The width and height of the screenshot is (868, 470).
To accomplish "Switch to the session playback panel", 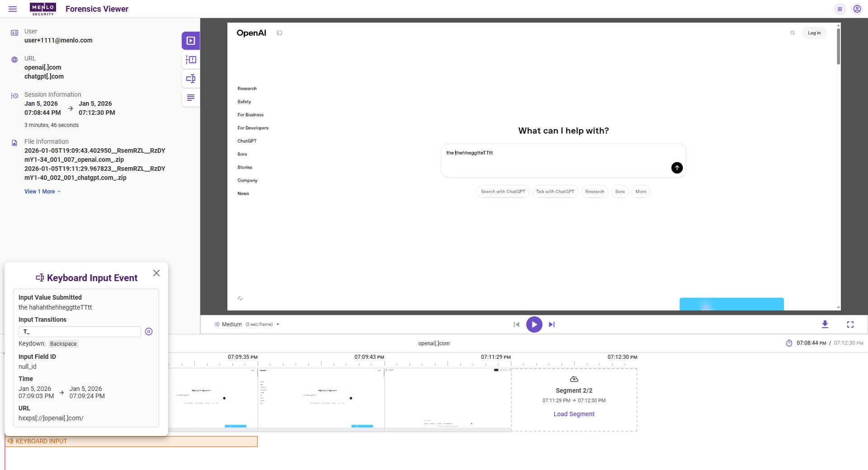I will [x=191, y=41].
